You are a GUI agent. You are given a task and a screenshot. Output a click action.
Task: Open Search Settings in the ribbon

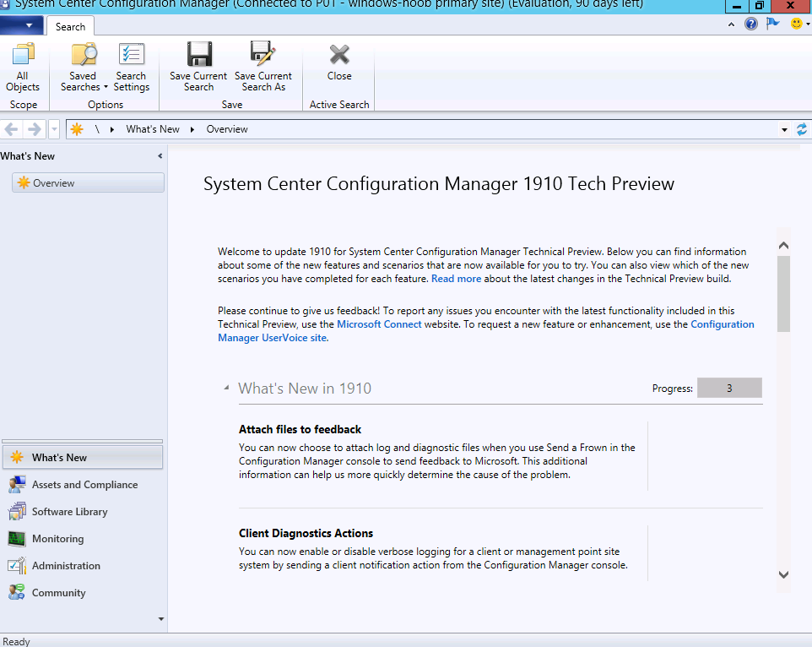pyautogui.click(x=131, y=68)
